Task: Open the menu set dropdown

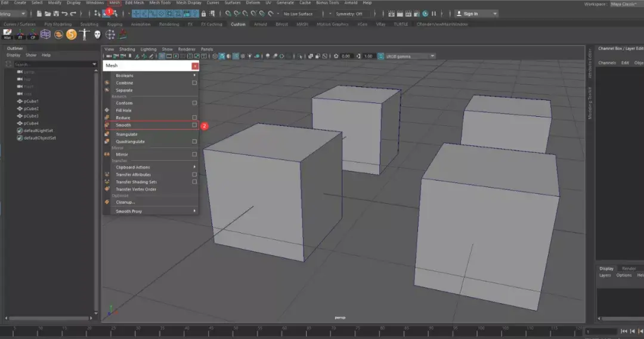Action: pos(13,14)
